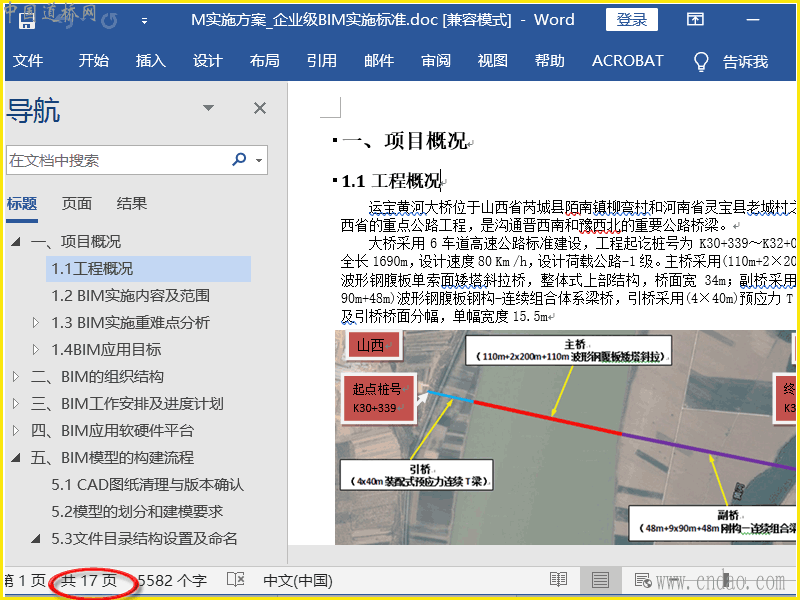Viewport: 800px width, 600px height.
Task: Switch to Print Layout view icon
Action: point(600,580)
